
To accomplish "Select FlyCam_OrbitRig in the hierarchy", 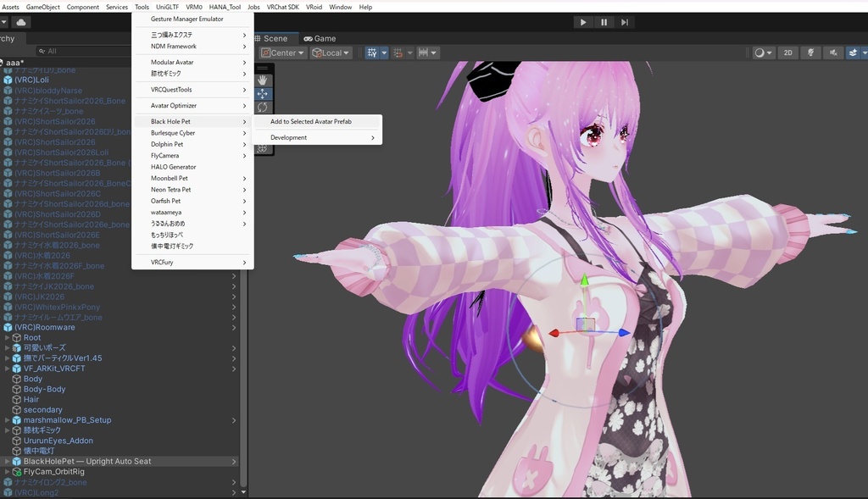I will pos(53,472).
